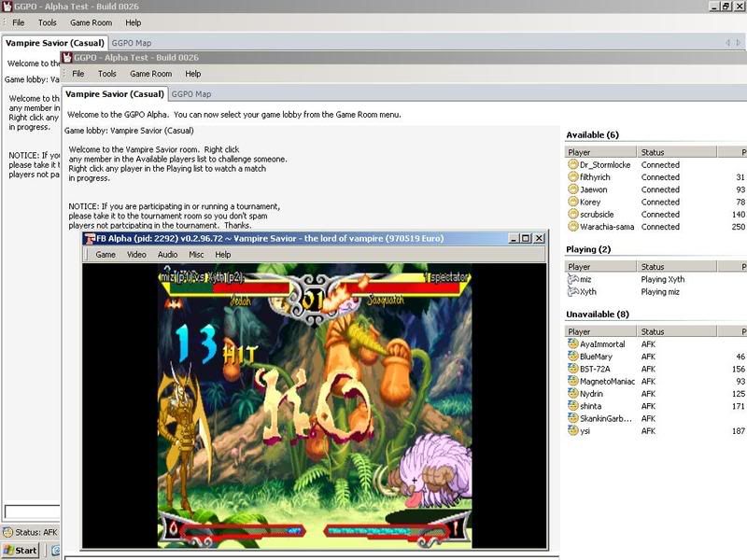Sort Unavailable list by Status column header
747x560 pixels.
[676, 331]
